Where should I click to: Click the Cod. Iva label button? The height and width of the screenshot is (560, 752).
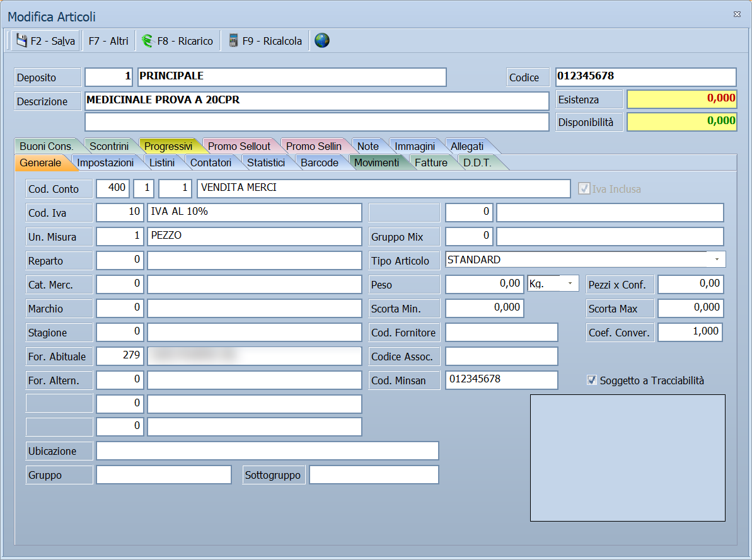[x=59, y=213]
